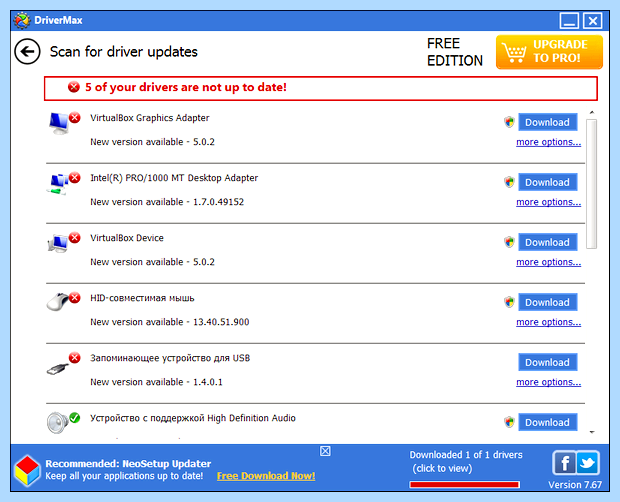
Task: Click the DriverMax logo in title bar
Action: click(22, 21)
